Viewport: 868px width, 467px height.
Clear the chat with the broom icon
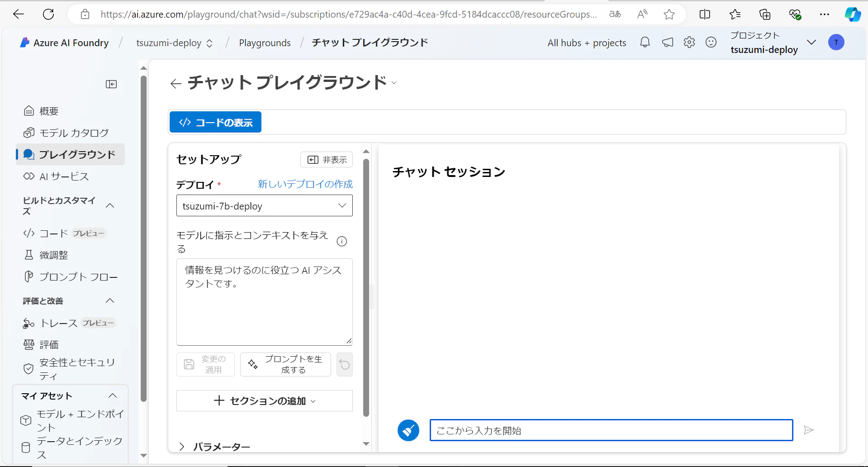[408, 430]
